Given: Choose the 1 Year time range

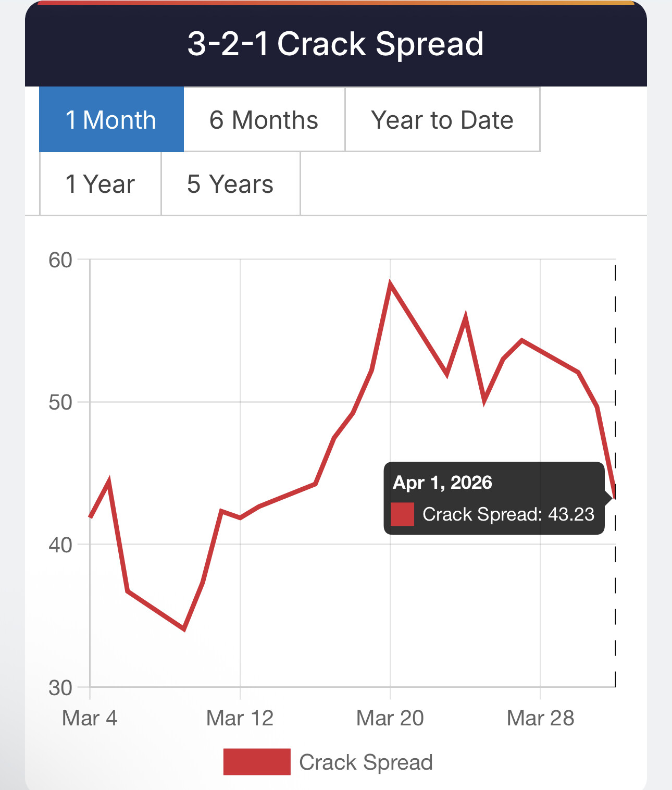Looking at the screenshot, I should click(x=100, y=184).
